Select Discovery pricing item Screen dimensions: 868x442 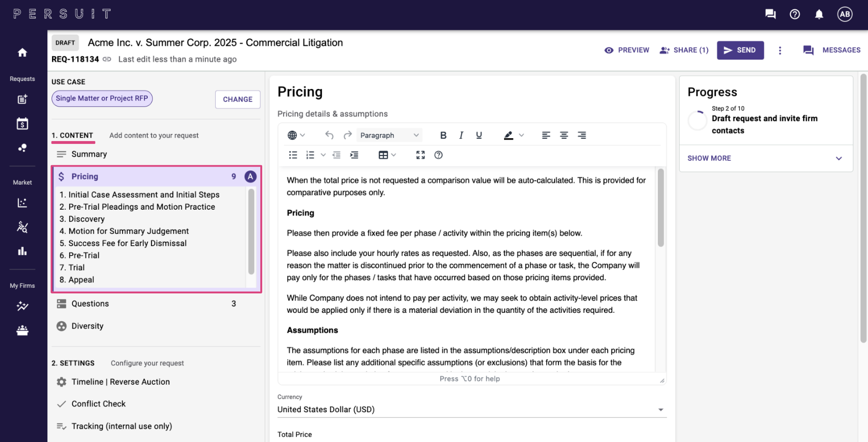pos(82,219)
